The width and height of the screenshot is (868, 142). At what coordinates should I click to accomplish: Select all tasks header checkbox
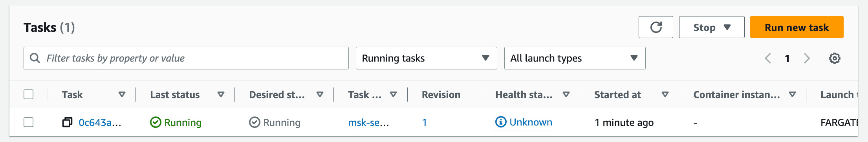[x=29, y=95]
